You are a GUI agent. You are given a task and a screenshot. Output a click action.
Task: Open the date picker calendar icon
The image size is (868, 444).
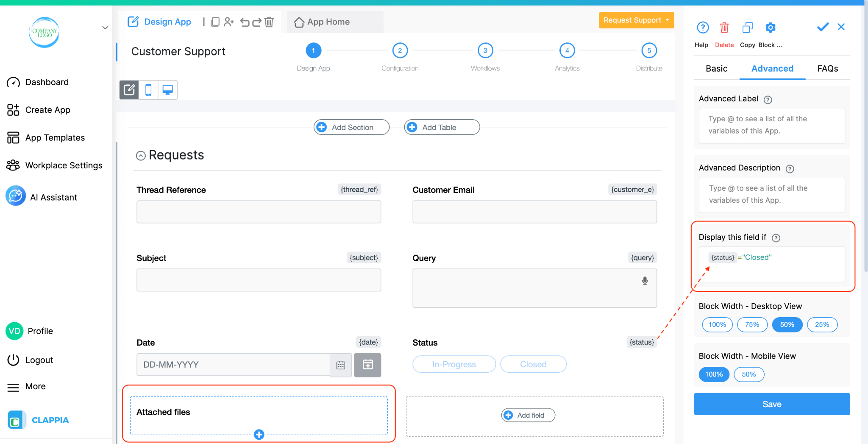(341, 365)
